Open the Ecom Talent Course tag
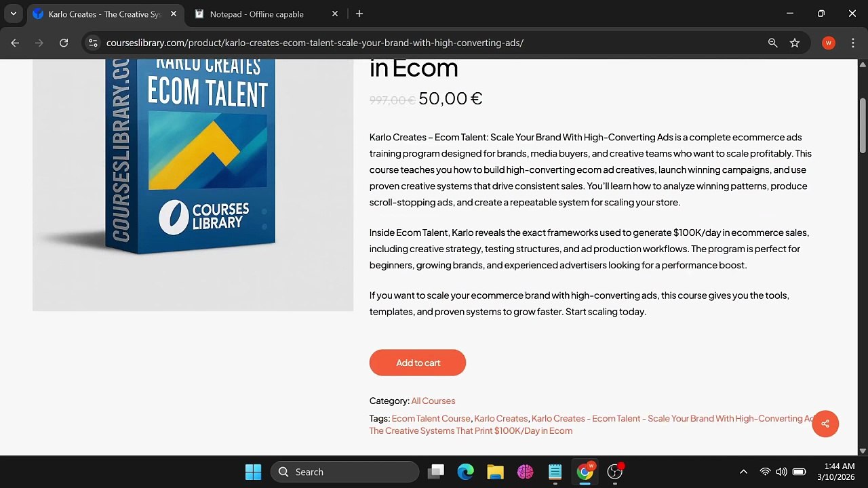The image size is (868, 488). pos(431,418)
